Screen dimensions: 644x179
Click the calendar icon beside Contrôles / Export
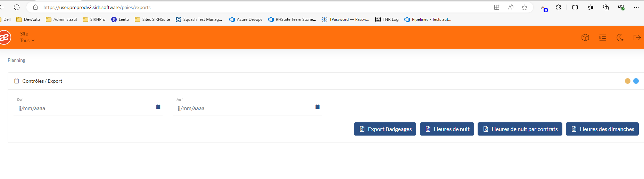click(16, 81)
